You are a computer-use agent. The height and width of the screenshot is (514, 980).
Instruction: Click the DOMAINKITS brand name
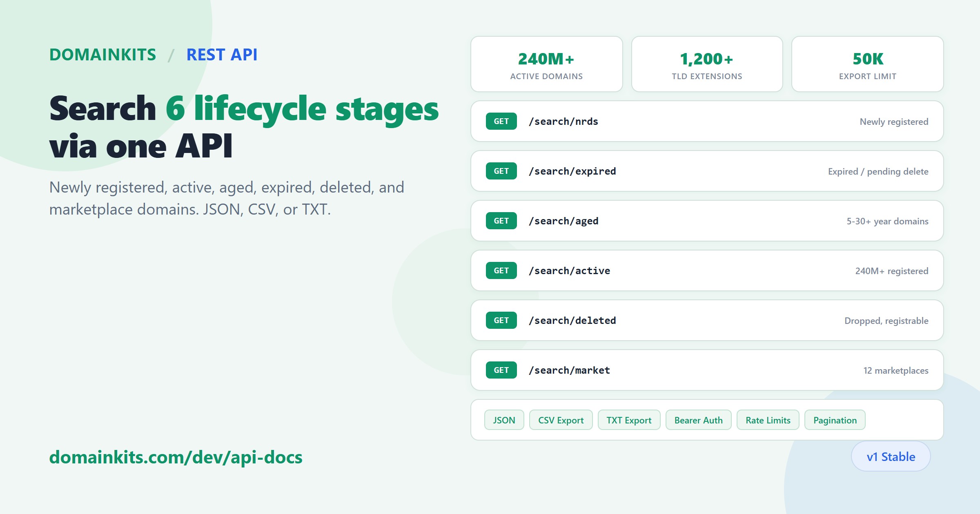pos(102,55)
